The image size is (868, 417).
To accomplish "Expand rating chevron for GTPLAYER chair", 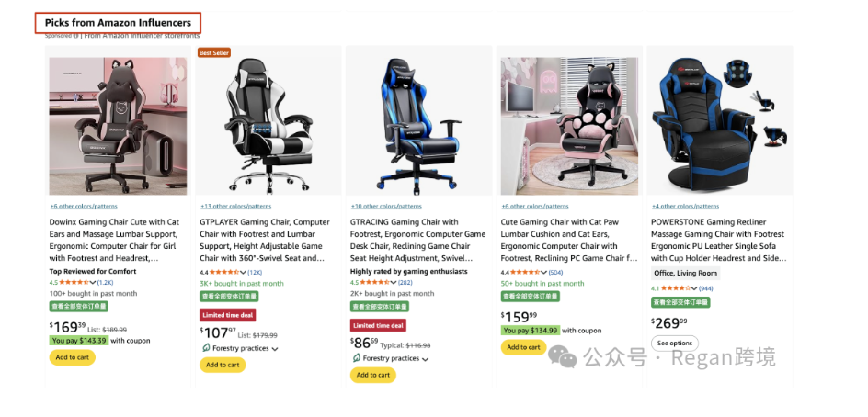I will coord(243,272).
